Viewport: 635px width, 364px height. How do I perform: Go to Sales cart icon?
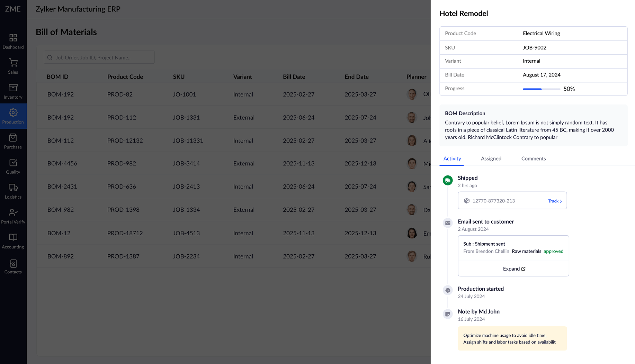[x=13, y=63]
